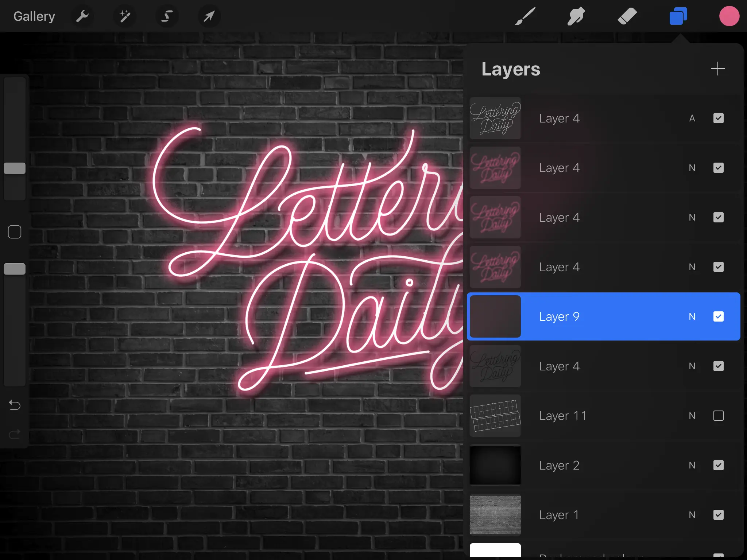Hide Layer 9 visibility checkbox
747x560 pixels.
tap(718, 316)
